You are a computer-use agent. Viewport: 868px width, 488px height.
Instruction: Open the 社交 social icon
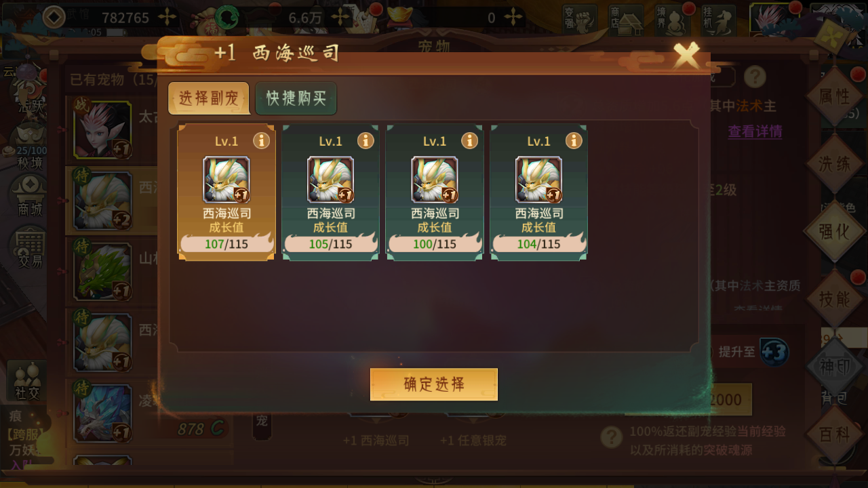pos(28,381)
